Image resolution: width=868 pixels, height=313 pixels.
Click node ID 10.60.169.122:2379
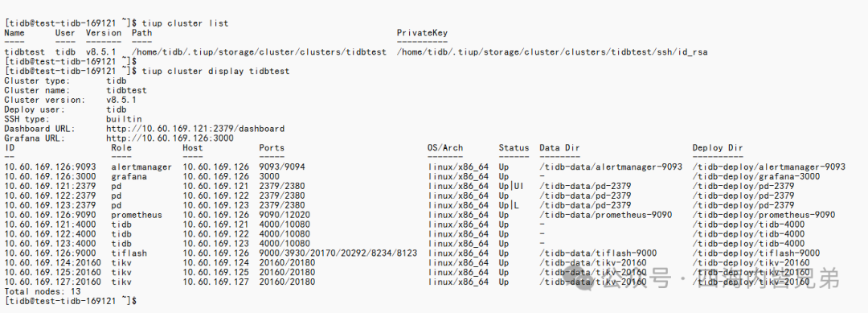pyautogui.click(x=51, y=196)
